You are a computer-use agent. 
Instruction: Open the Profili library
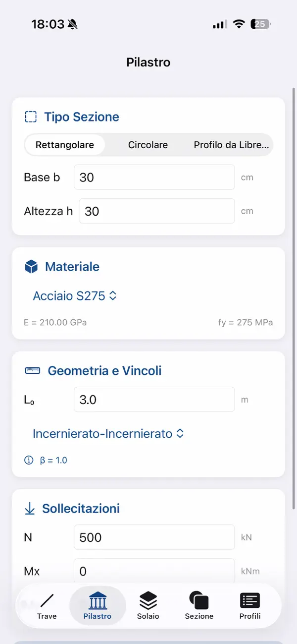249,605
